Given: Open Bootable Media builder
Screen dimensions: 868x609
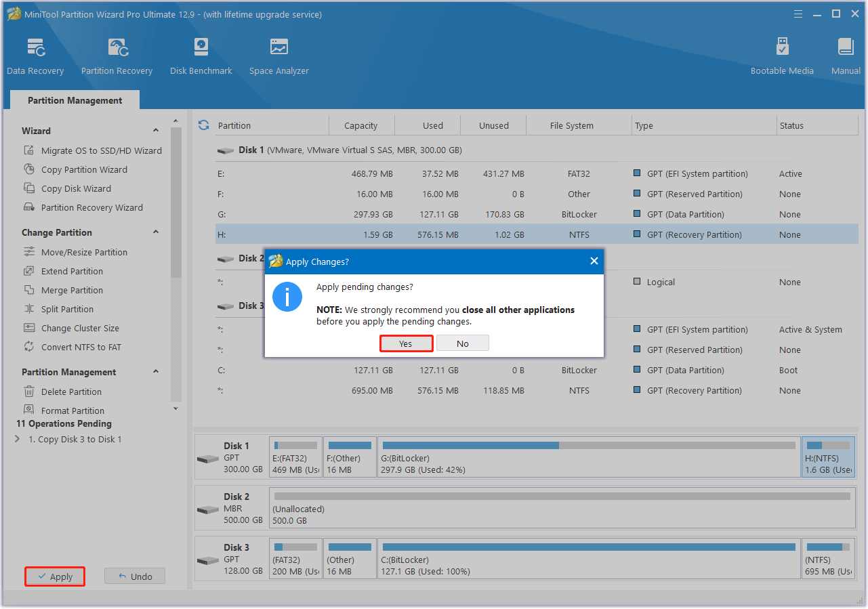Looking at the screenshot, I should coord(782,56).
